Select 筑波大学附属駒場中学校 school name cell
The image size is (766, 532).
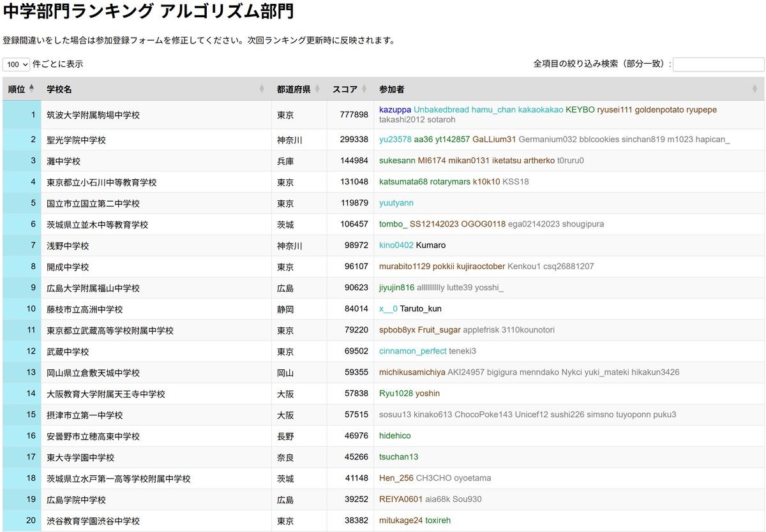pos(156,115)
